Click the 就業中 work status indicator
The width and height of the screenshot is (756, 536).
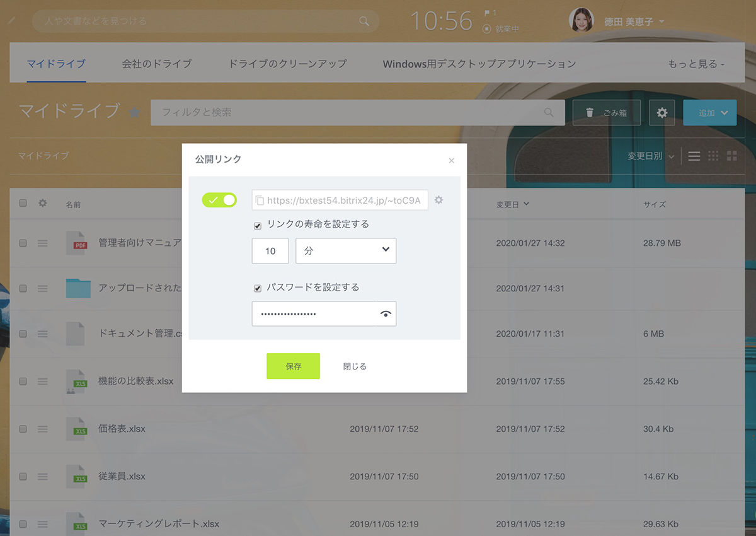tap(500, 28)
